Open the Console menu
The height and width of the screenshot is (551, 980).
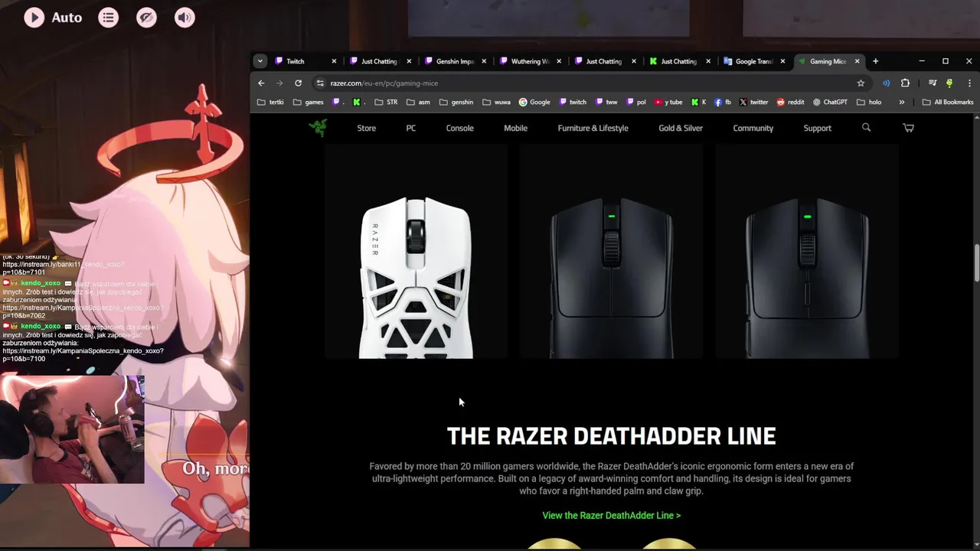point(460,128)
